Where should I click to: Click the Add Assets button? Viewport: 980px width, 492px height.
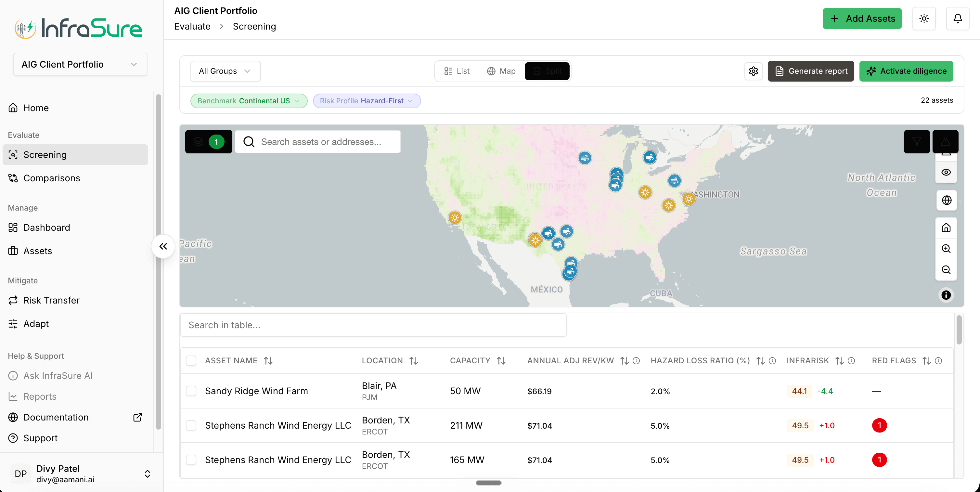(x=862, y=18)
